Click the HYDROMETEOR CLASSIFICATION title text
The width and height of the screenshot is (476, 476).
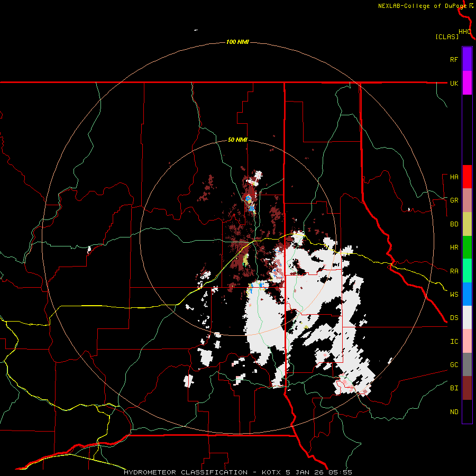[x=186, y=472]
